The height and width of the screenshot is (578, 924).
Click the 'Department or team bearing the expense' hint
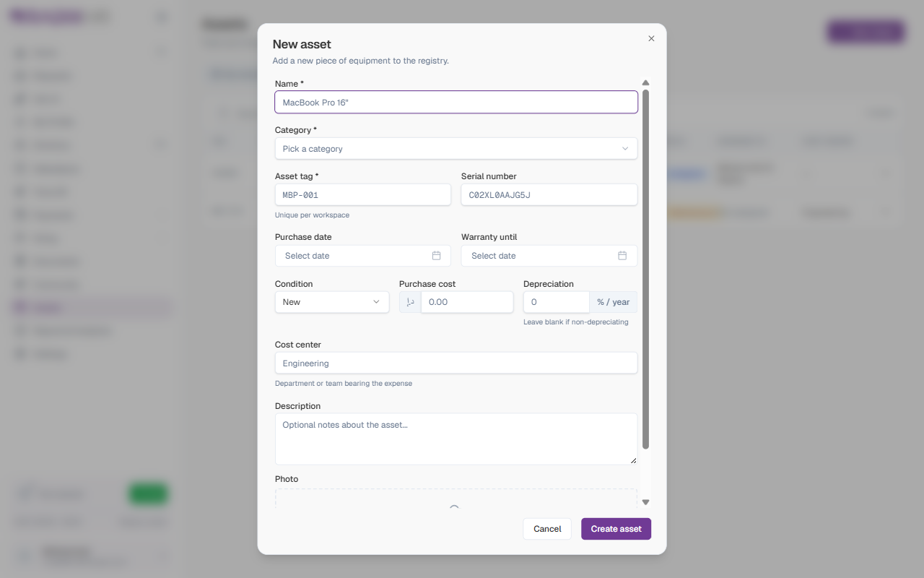344,384
